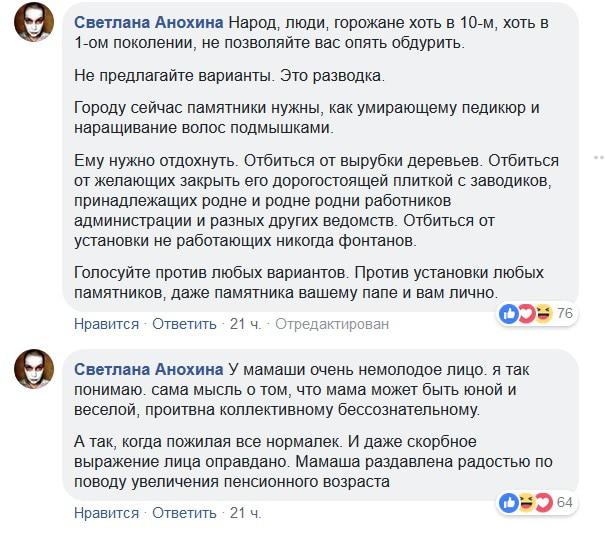Click the Love heart reaction on the first comment

(x=526, y=314)
